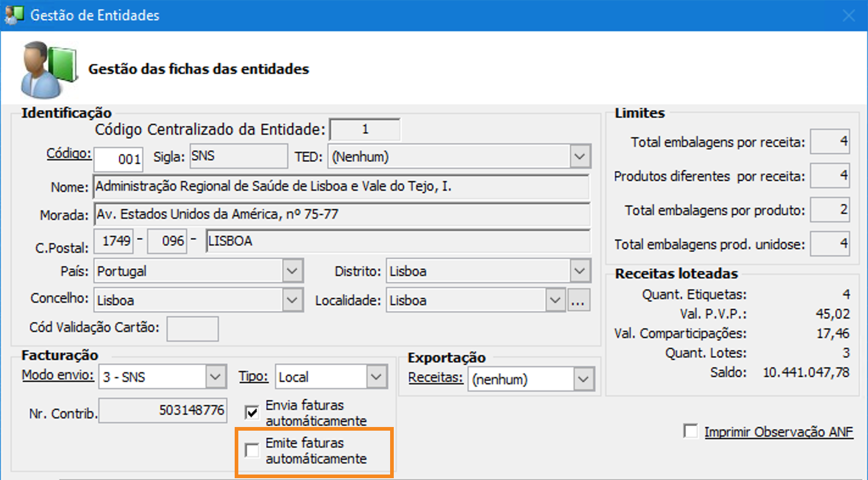Open the TED dropdown list

[578, 157]
